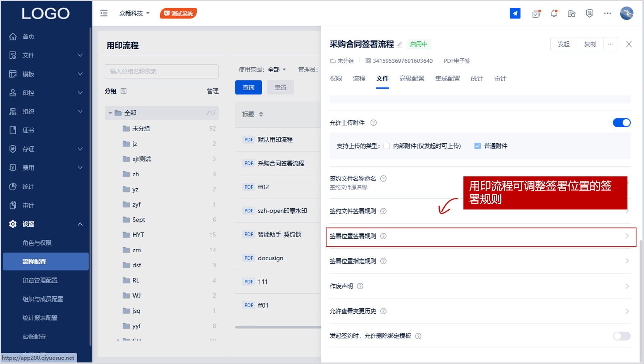This screenshot has width=644, height=364.
Task: Click help icon next to 作废声明
Action: (x=360, y=286)
